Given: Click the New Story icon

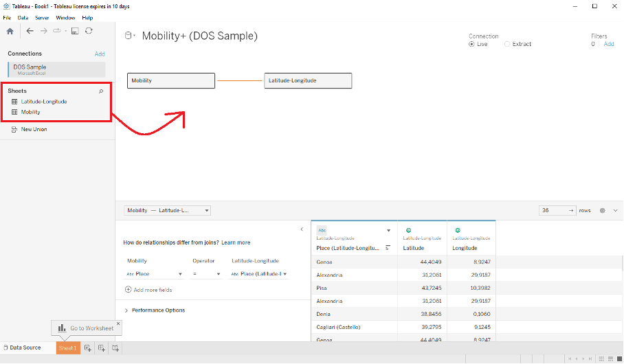Looking at the screenshot, I should click(x=115, y=348).
